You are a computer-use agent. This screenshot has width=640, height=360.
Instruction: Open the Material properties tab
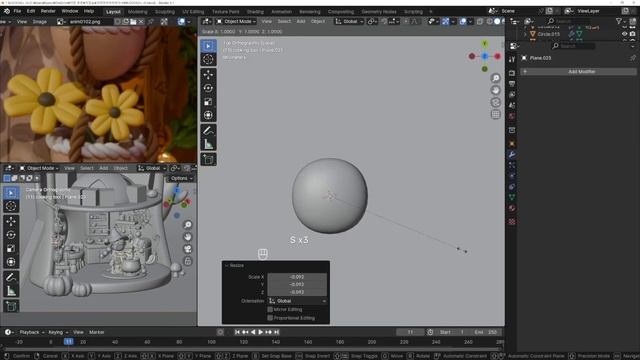pyautogui.click(x=512, y=208)
